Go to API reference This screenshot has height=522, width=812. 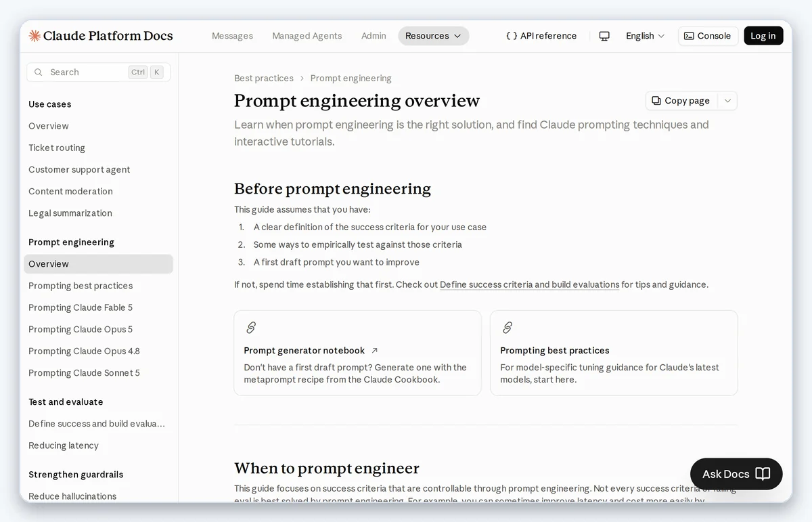pos(541,36)
